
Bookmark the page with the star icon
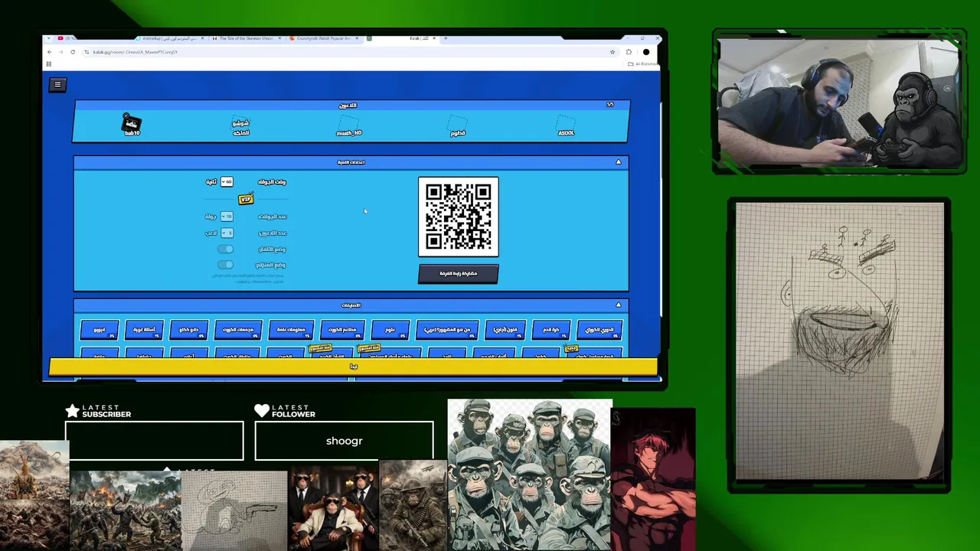pyautogui.click(x=612, y=52)
